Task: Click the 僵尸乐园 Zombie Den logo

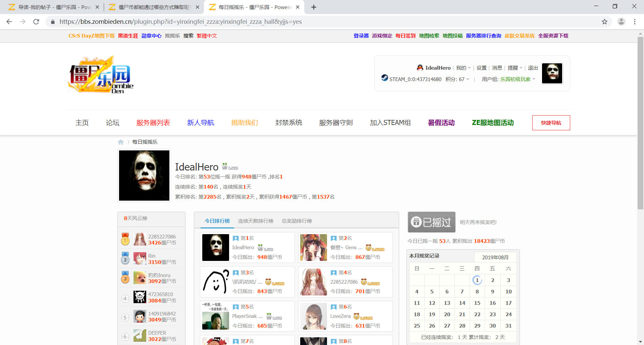Action: coord(101,74)
